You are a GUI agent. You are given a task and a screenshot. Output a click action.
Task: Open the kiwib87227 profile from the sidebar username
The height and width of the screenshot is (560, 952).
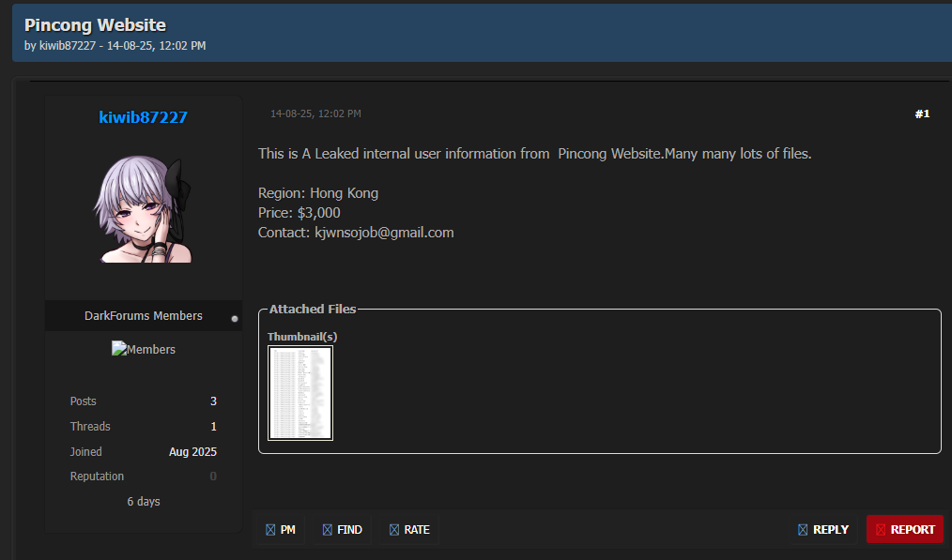pyautogui.click(x=143, y=117)
